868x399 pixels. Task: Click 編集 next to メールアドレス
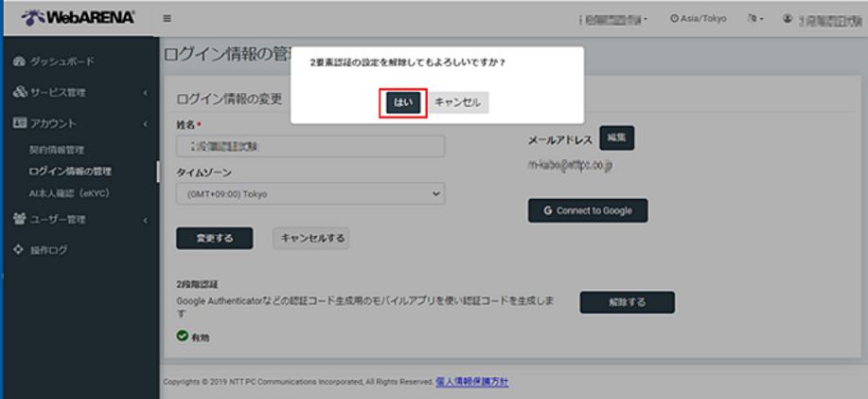(616, 138)
